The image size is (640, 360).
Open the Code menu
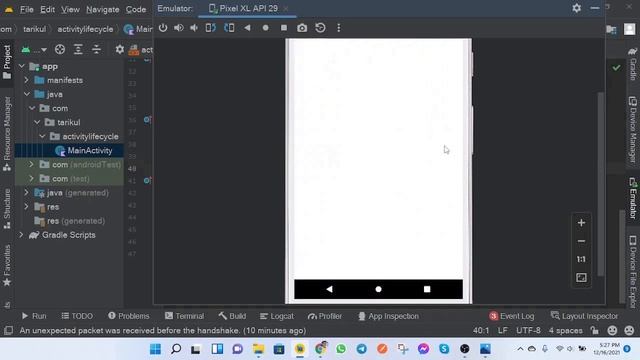pyautogui.click(x=136, y=9)
